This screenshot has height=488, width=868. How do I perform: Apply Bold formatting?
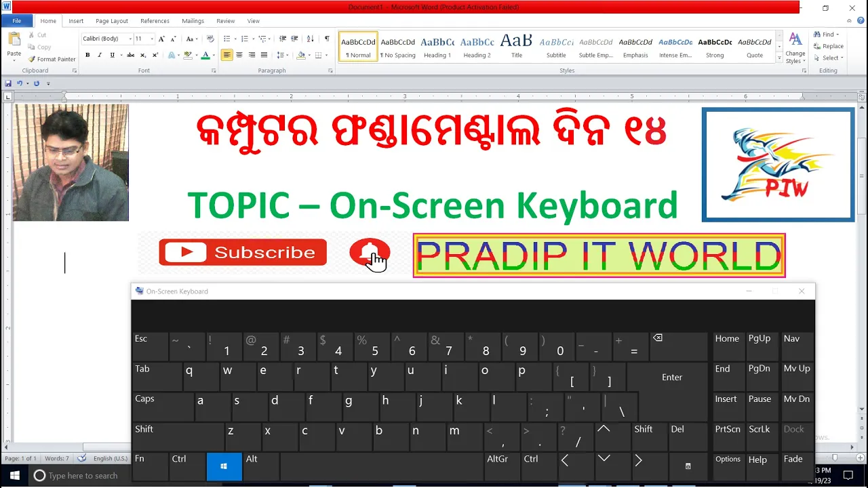pos(87,55)
